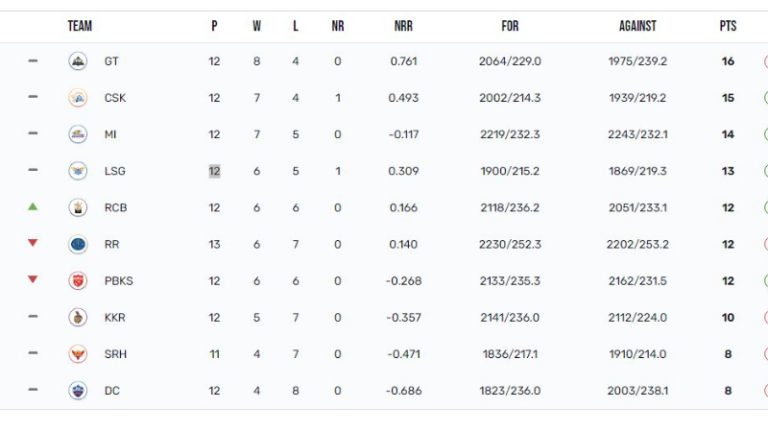Click the TEAM column header

[80, 26]
